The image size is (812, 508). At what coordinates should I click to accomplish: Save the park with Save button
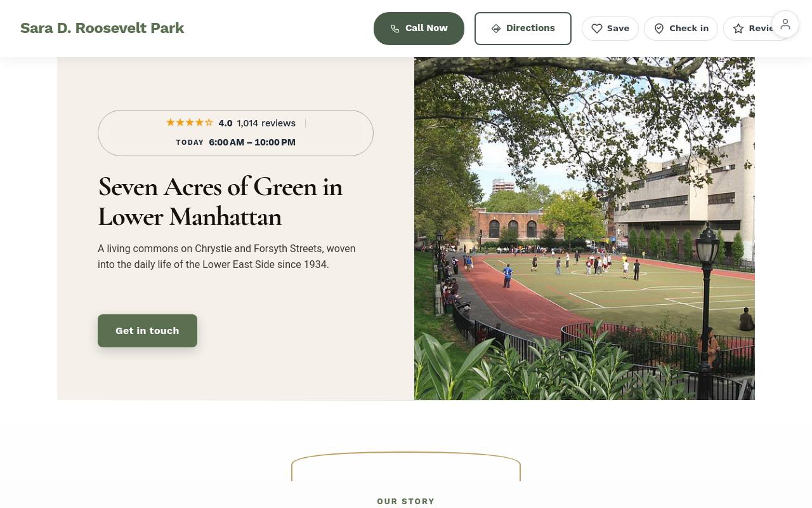click(x=610, y=29)
